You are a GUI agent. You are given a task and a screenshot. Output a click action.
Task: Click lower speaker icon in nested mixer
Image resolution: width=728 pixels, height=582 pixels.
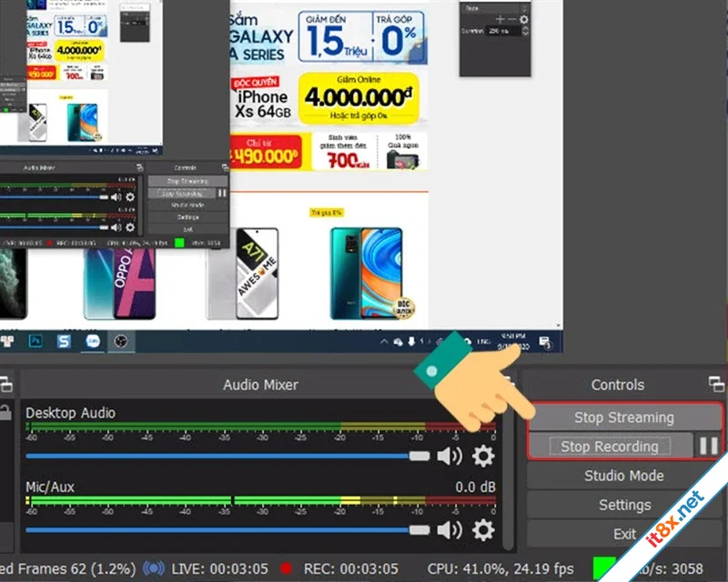[116, 227]
